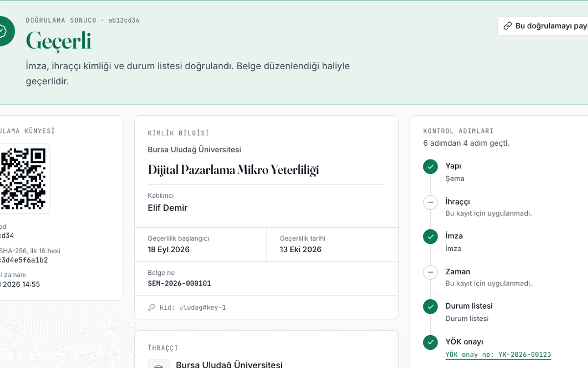Click the İhraççı step dash icon
The height and width of the screenshot is (368, 588).
[430, 202]
